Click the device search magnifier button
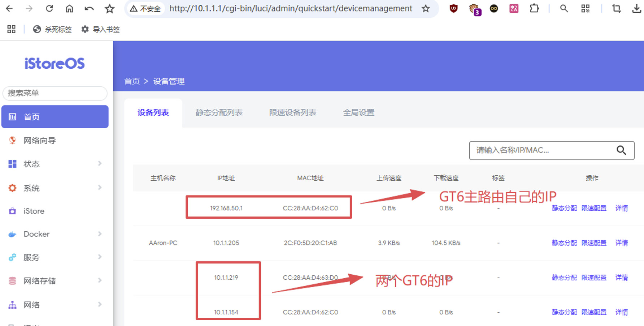 tap(621, 150)
